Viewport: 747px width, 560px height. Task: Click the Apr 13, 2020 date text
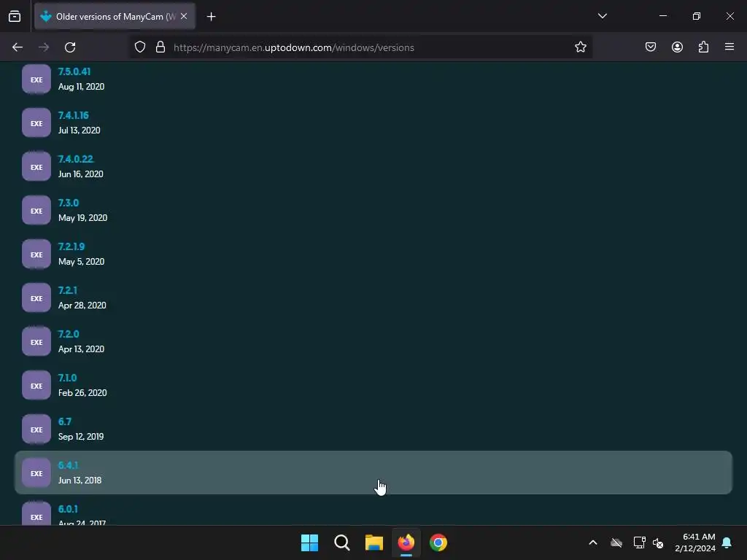pos(82,349)
